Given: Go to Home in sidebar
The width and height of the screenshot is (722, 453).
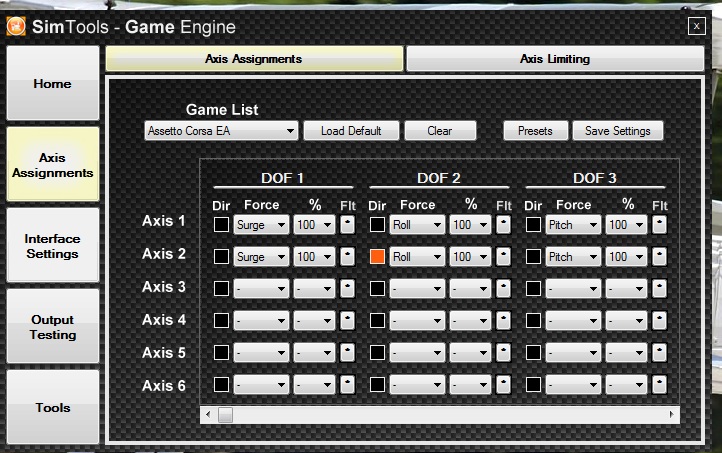Looking at the screenshot, I should tap(52, 83).
